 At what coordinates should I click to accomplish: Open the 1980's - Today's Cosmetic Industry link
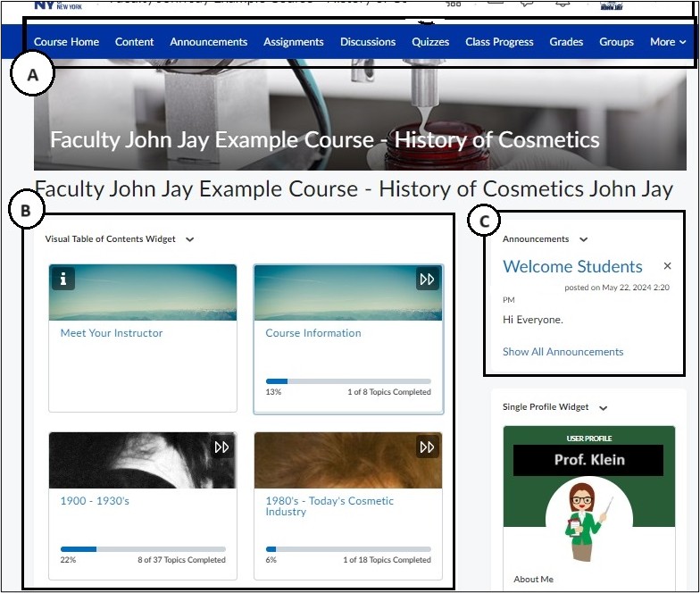pyautogui.click(x=329, y=506)
